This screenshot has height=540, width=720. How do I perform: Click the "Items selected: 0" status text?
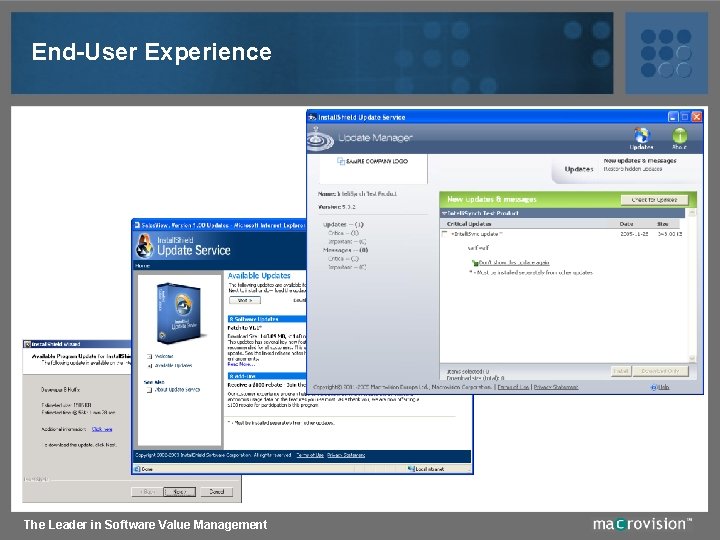point(468,371)
